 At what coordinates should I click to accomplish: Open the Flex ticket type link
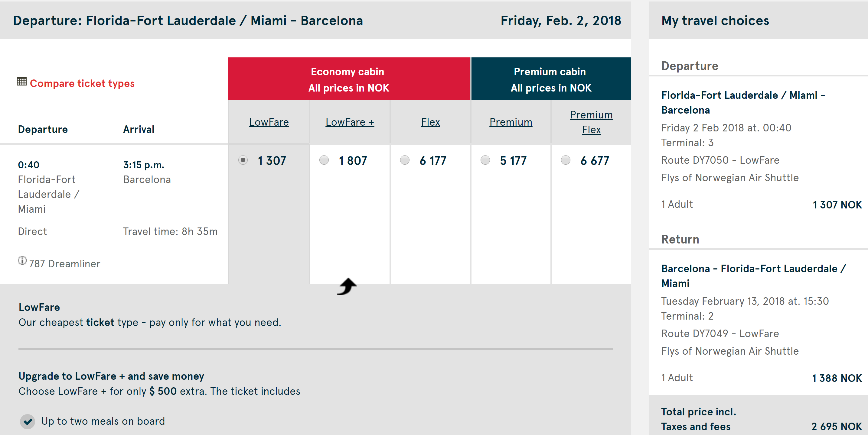(x=430, y=122)
